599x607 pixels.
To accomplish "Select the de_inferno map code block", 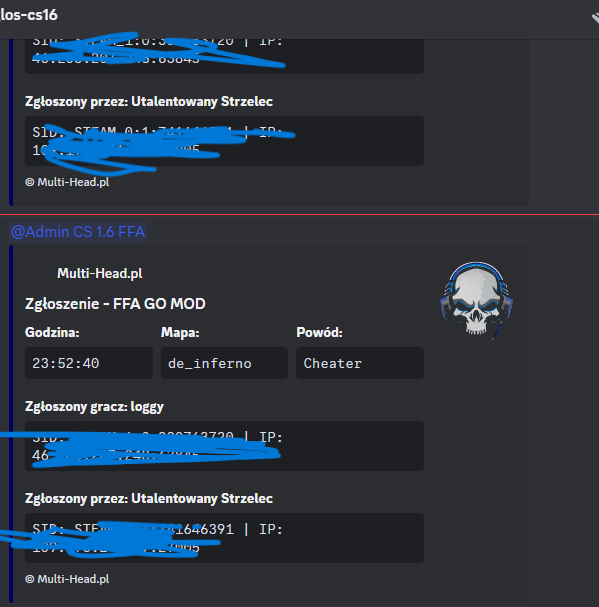I will click(x=224, y=363).
